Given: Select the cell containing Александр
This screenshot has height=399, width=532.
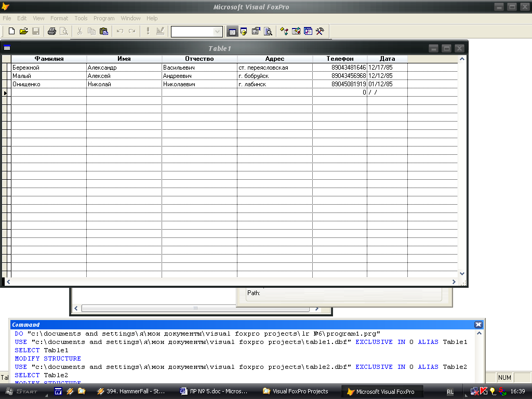Looking at the screenshot, I should click(124, 68).
